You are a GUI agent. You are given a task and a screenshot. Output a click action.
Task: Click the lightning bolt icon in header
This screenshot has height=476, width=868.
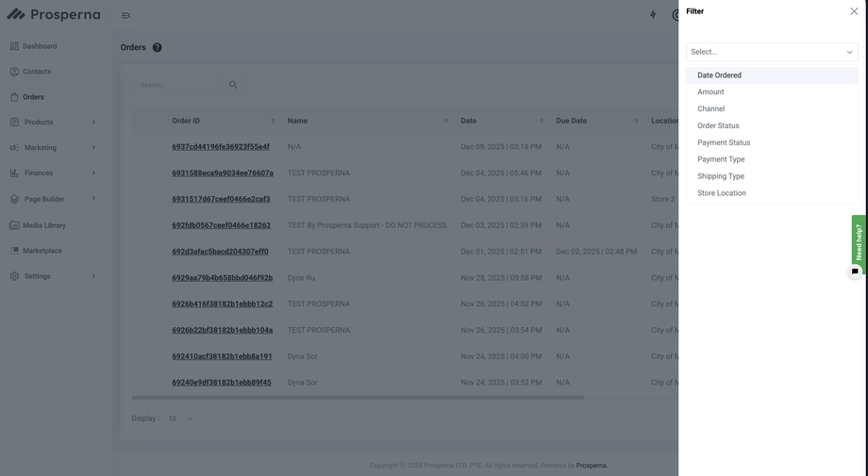coord(653,15)
